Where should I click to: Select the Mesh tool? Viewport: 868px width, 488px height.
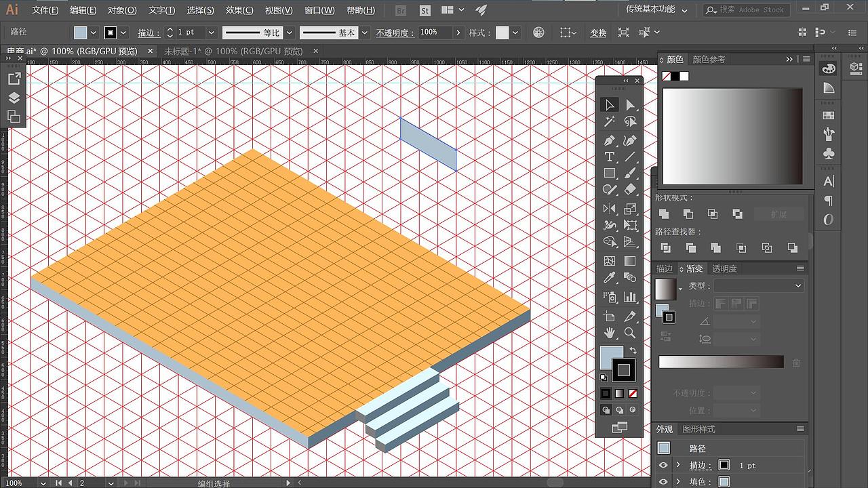pos(610,261)
